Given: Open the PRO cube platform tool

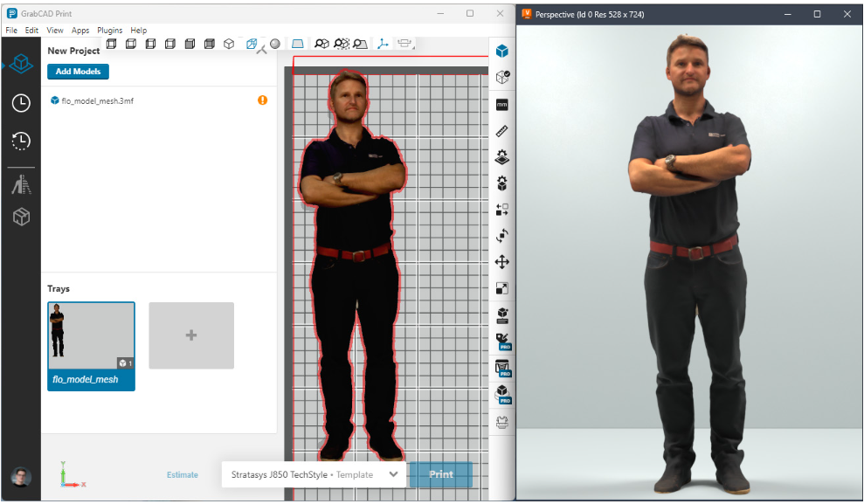Looking at the screenshot, I should (x=503, y=395).
